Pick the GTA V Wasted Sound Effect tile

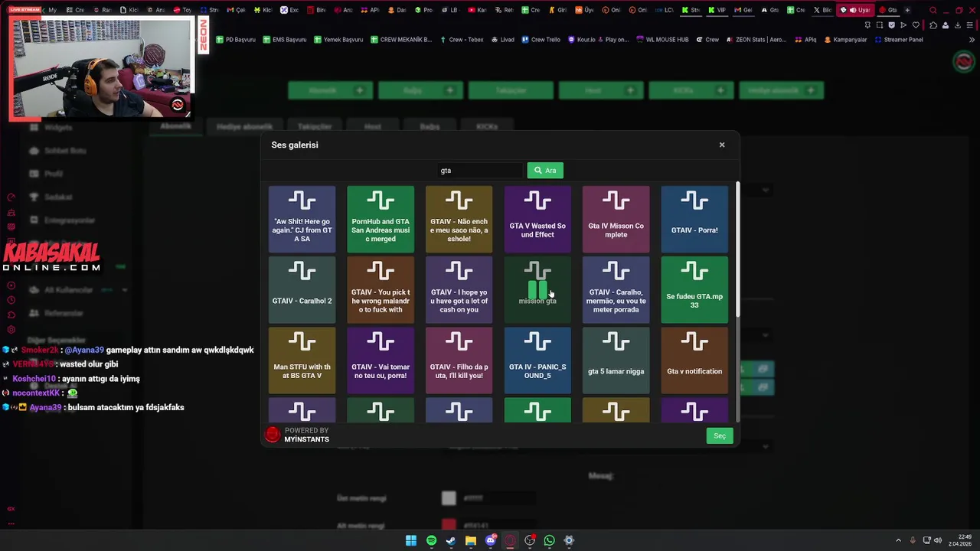click(x=537, y=219)
